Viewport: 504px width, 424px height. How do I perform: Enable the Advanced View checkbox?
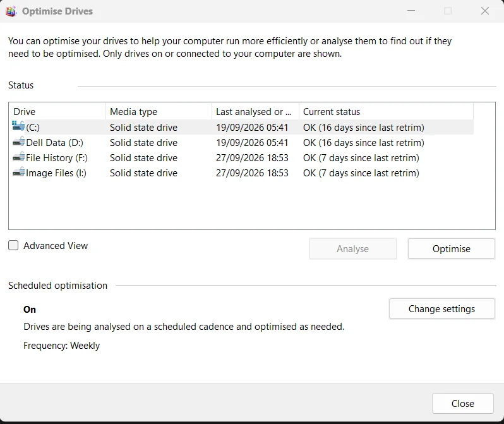coord(13,245)
